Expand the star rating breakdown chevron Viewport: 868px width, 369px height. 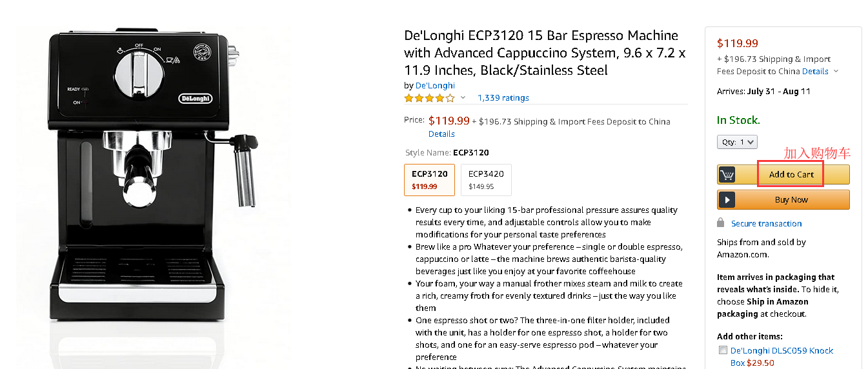point(463,98)
